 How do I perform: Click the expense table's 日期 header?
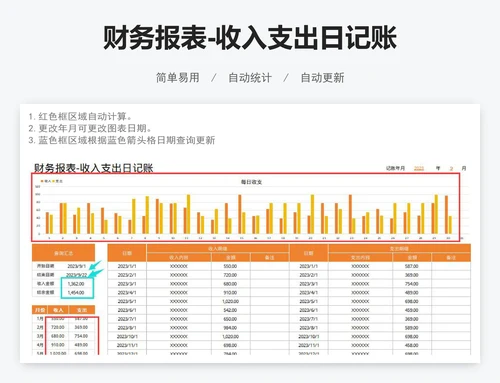(x=309, y=253)
